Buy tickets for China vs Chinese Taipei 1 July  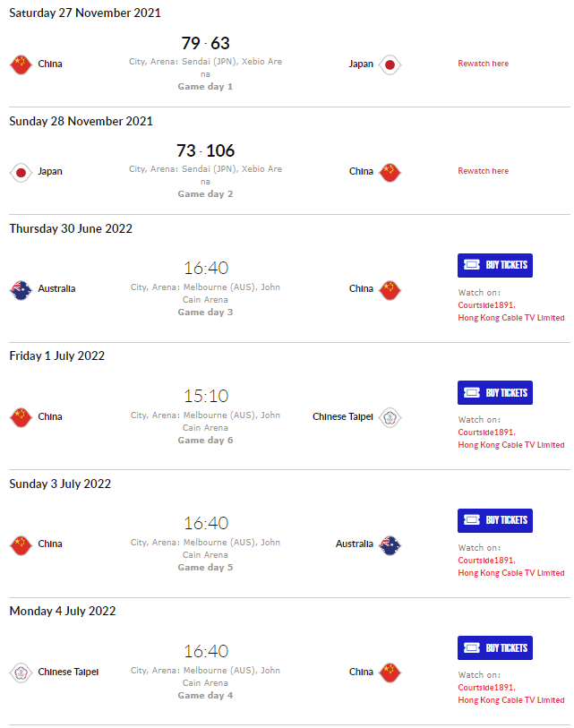click(x=495, y=393)
